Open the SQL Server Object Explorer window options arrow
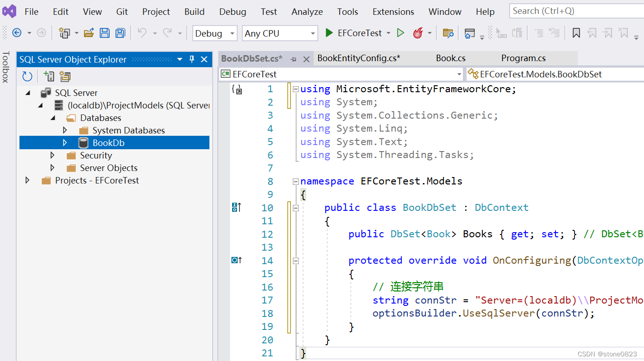Screen dimensions: 644x361 [x=180, y=59]
